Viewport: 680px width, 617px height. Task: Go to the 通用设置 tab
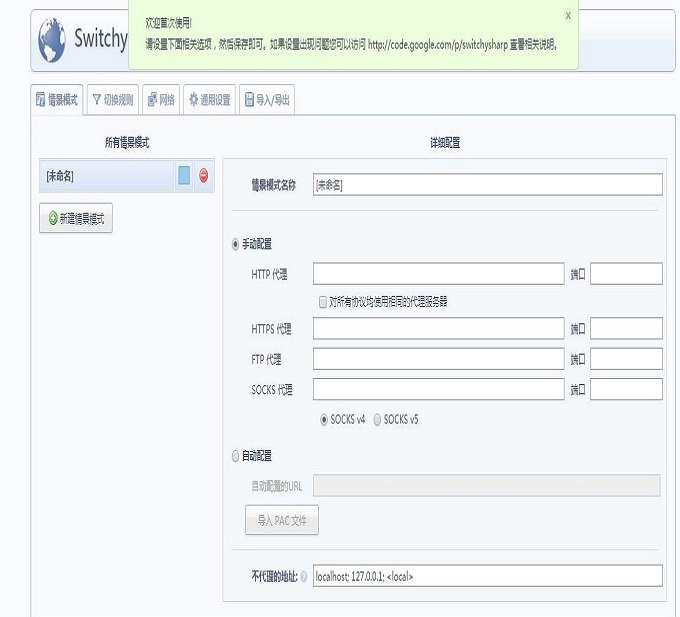click(209, 100)
